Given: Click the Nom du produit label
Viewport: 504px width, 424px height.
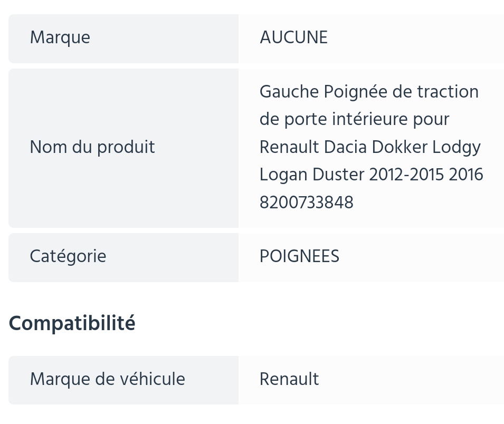Looking at the screenshot, I should (x=92, y=148).
